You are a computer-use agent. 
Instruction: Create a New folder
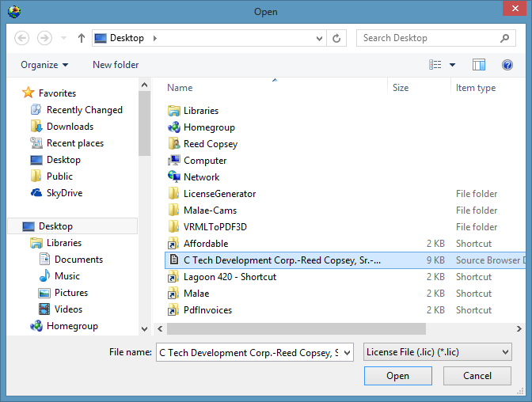coord(116,65)
